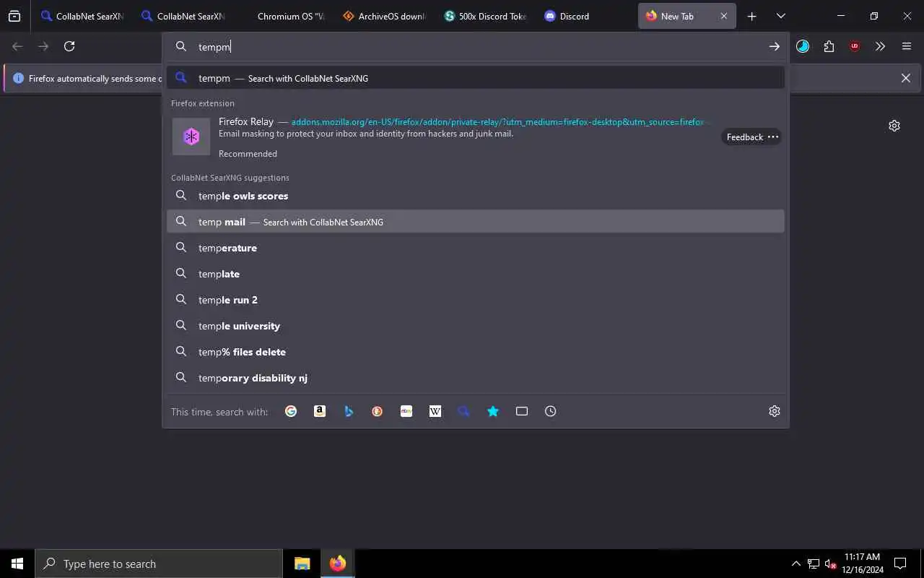Show more tools overflow chevrons
The width and height of the screenshot is (924, 578).
pos(880,46)
